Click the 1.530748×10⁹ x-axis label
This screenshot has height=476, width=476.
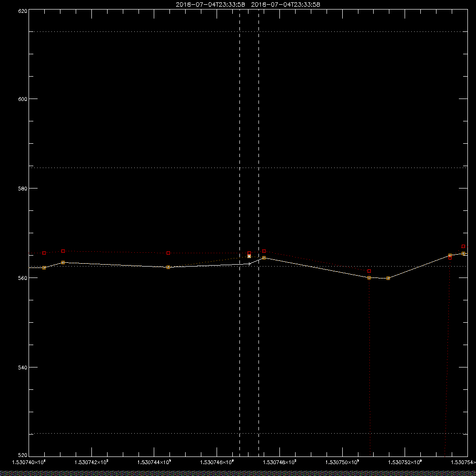point(280,462)
